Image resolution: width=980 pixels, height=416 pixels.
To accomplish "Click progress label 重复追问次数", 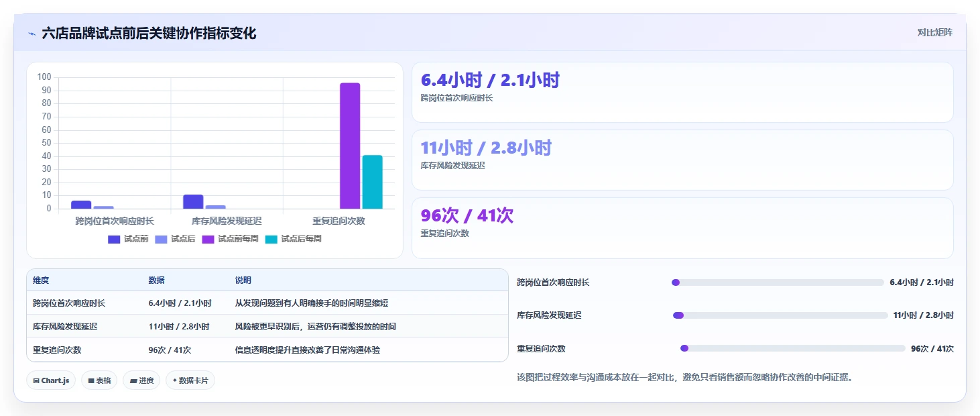I will tap(541, 349).
